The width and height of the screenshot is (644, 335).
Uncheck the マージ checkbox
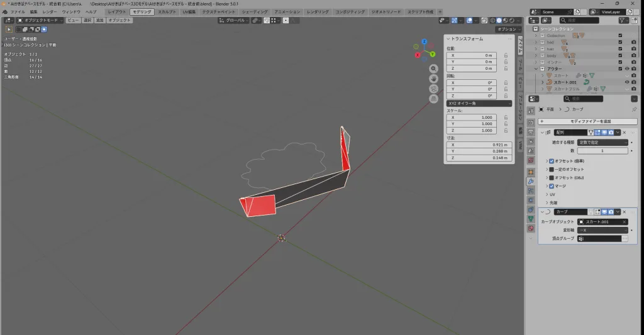click(x=552, y=186)
